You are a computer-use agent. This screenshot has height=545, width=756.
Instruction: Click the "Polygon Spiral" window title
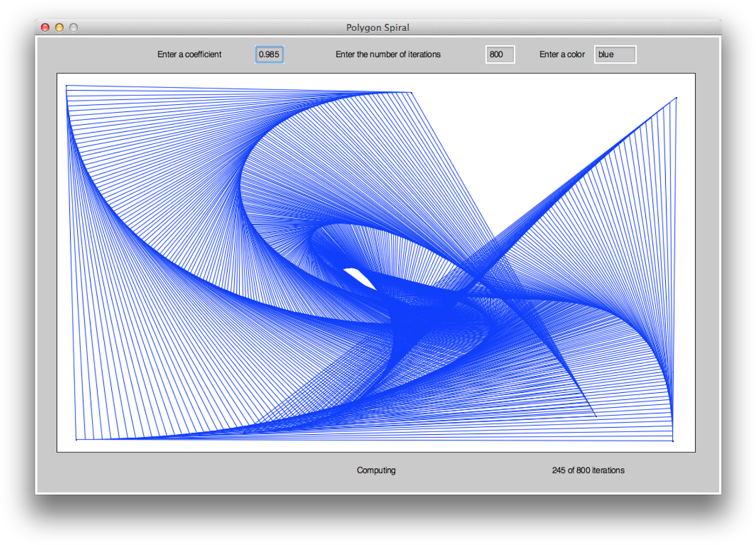pyautogui.click(x=378, y=28)
